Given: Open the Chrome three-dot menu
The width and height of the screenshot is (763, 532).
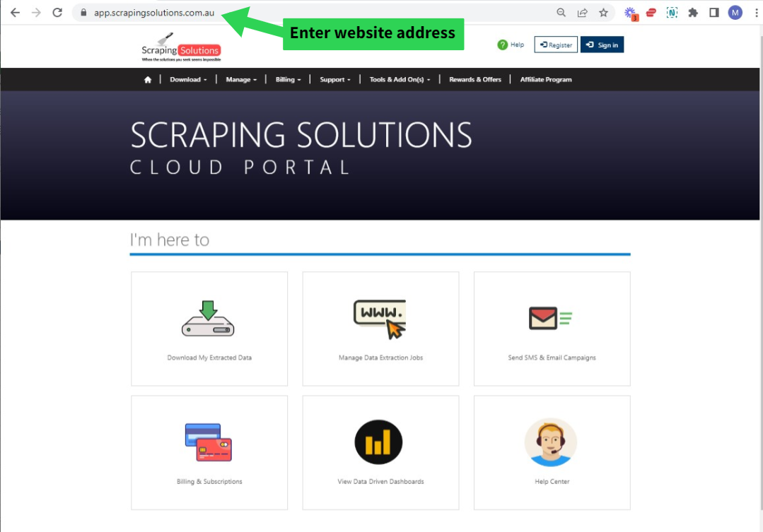Looking at the screenshot, I should point(756,13).
